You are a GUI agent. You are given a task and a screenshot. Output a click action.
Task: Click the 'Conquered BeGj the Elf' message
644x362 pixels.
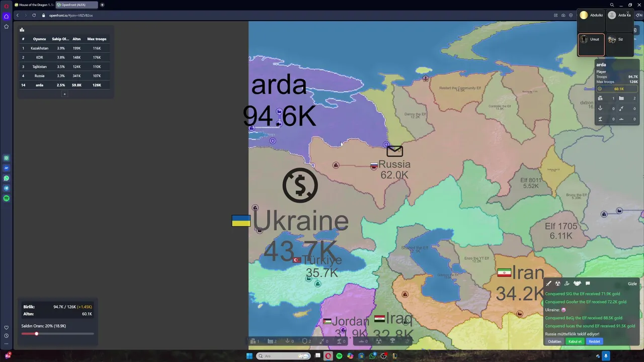(584, 318)
